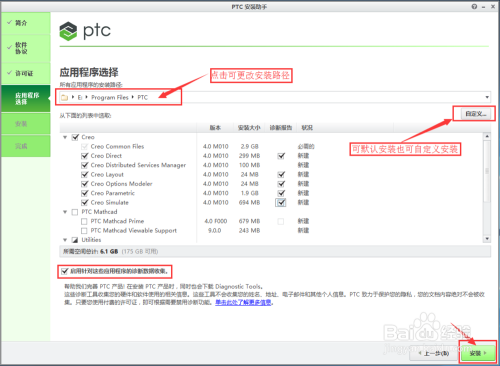Click the folder icon in install path
The image size is (500, 366).
pos(64,97)
